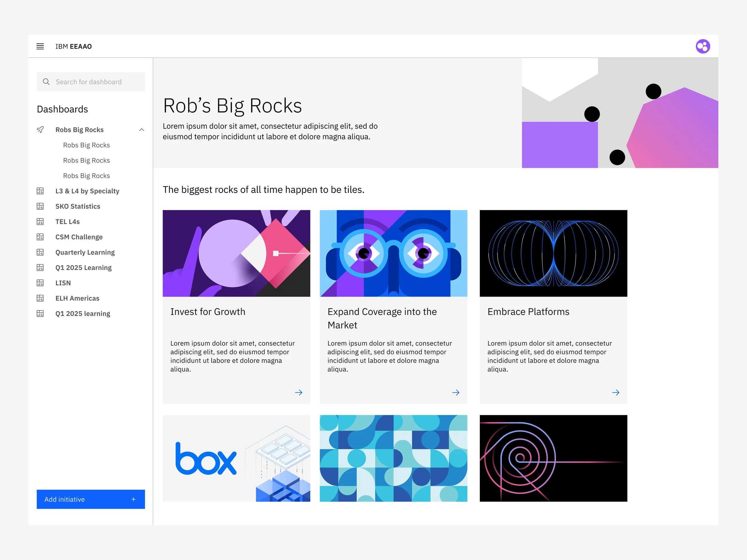Open the box logo tile thumbnail
747x560 pixels.
point(236,458)
